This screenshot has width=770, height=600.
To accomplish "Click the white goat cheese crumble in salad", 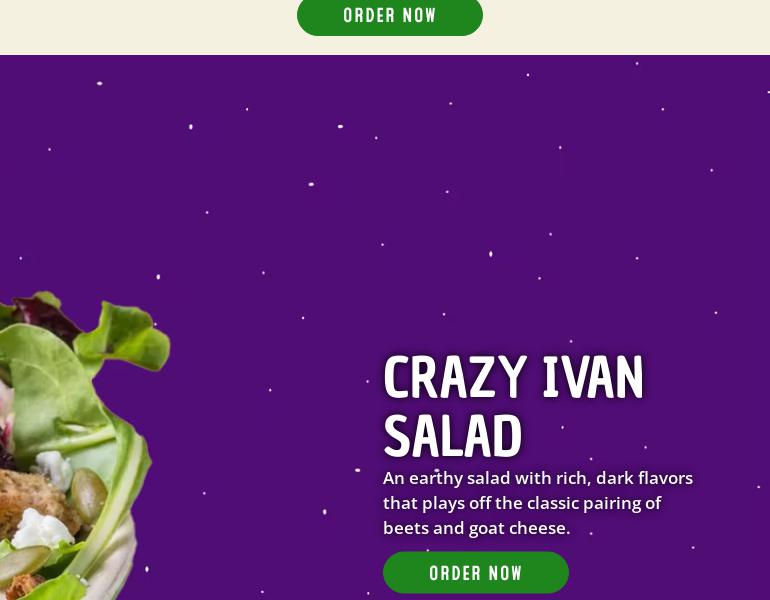I will pyautogui.click(x=42, y=529).
